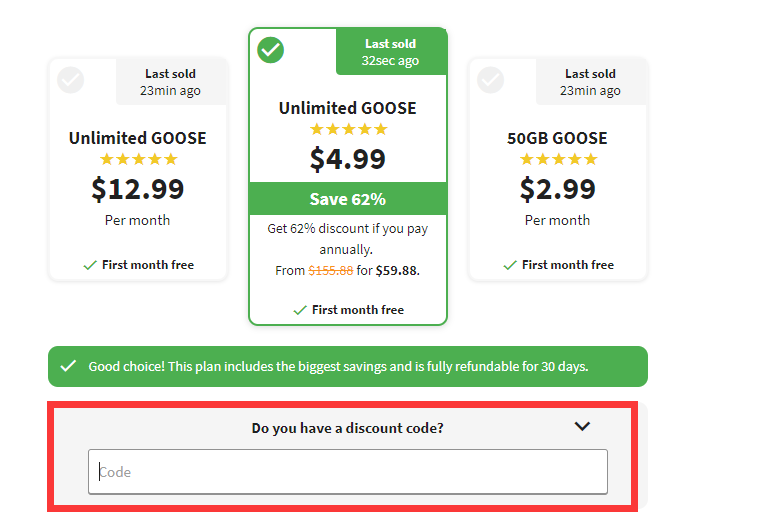Click the star rating on $12.99 plan
The image size is (765, 526).
tap(138, 159)
